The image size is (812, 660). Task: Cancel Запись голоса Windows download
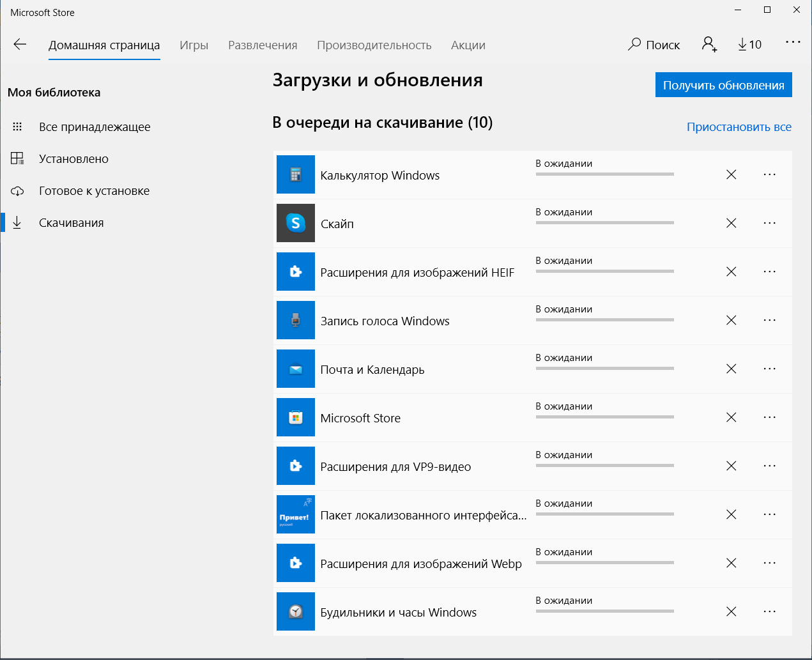click(732, 320)
